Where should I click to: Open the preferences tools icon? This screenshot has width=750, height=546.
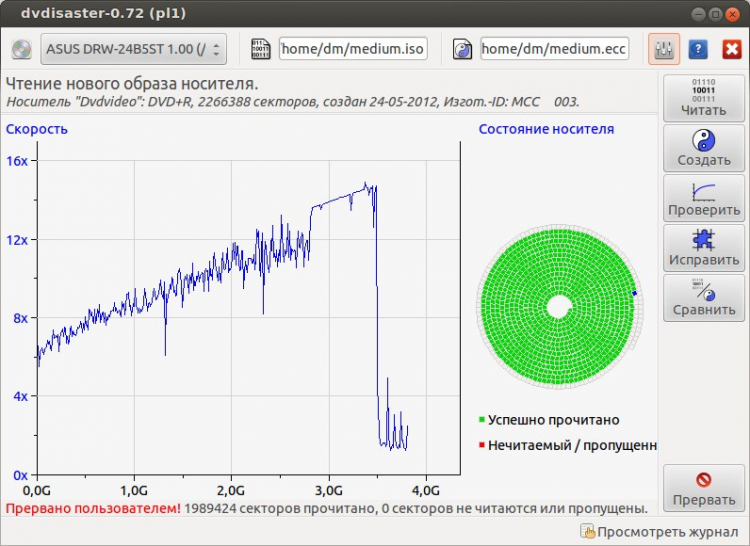tap(664, 49)
